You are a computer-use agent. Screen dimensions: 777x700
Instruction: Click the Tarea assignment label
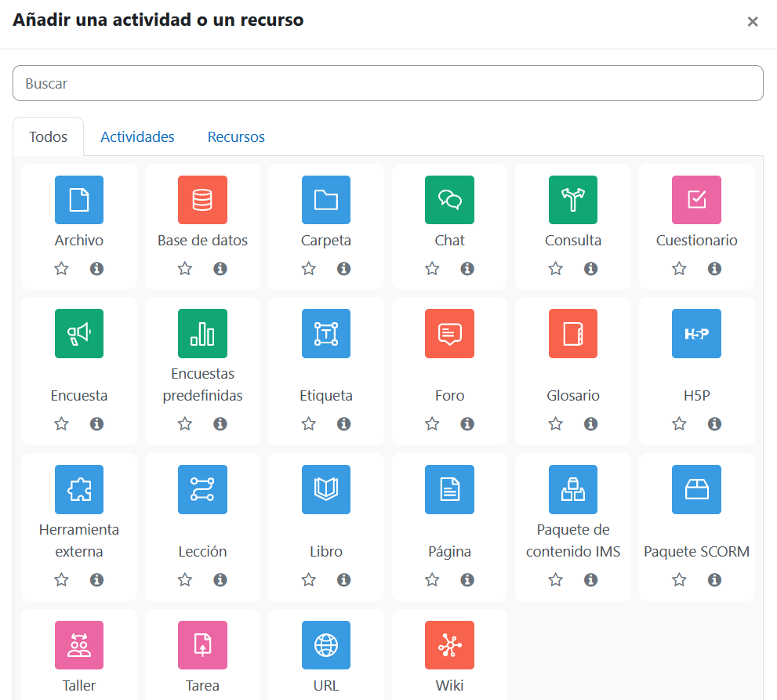coord(202,686)
